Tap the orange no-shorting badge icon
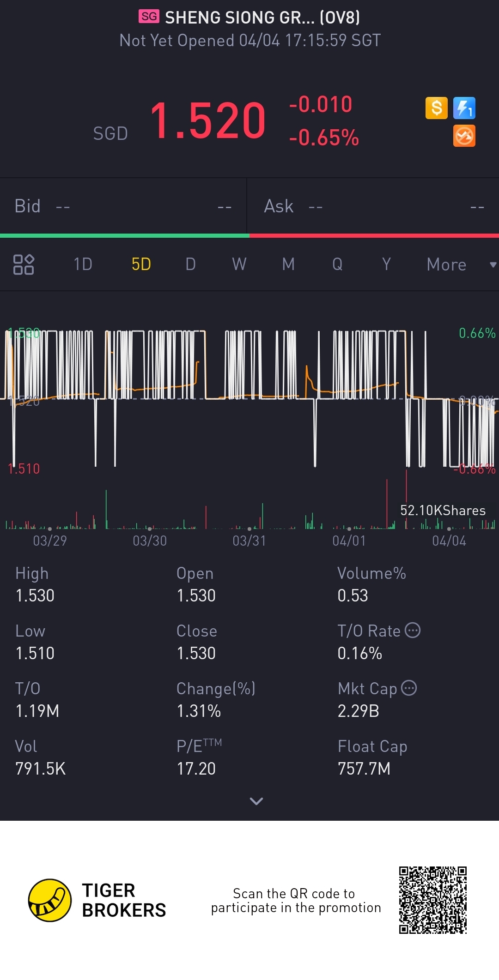This screenshot has height=980, width=499. [464, 136]
